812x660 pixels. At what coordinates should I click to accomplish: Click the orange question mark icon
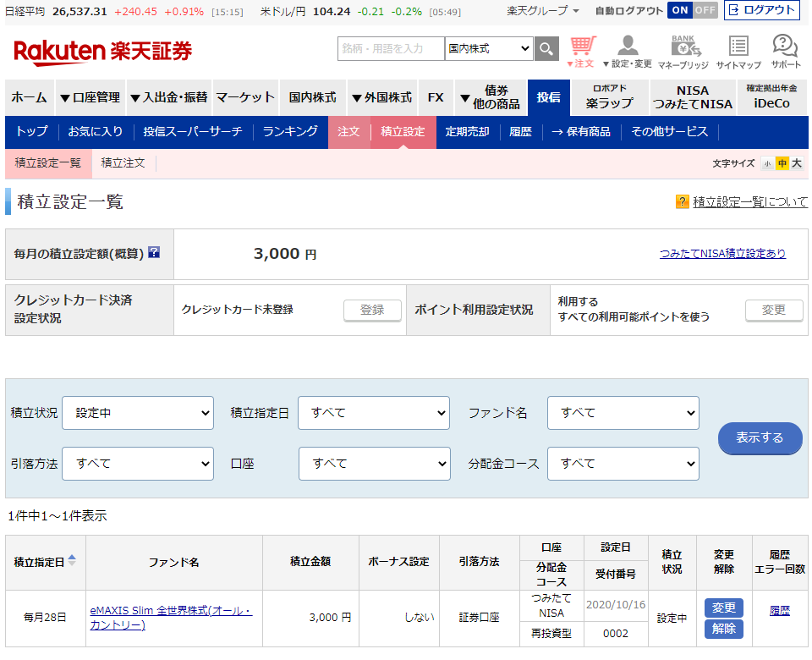[x=682, y=201]
